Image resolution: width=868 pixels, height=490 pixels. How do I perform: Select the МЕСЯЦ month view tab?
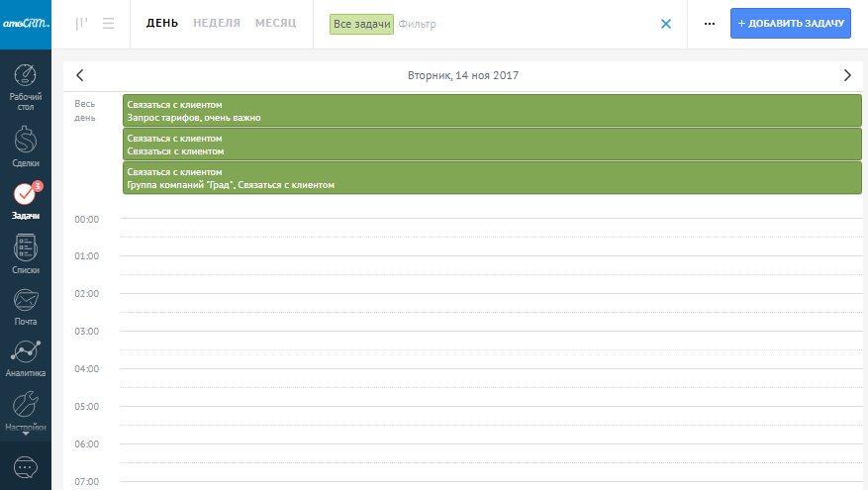(275, 23)
